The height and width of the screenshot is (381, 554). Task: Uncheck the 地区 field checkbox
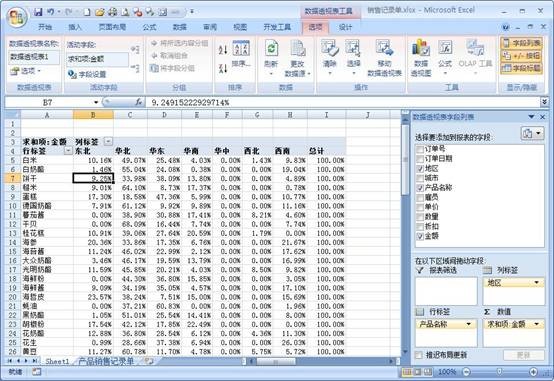pyautogui.click(x=420, y=169)
